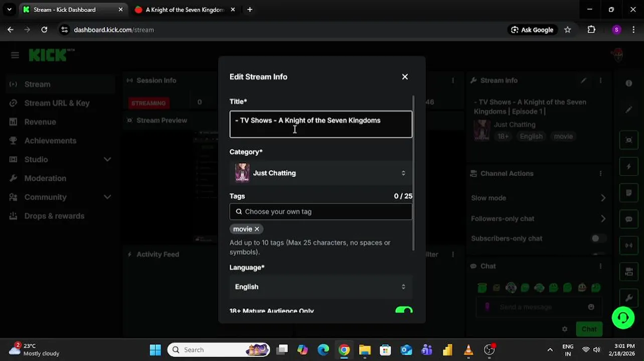Open Achievements in the sidebar
The width and height of the screenshot is (644, 361).
pos(60,141)
